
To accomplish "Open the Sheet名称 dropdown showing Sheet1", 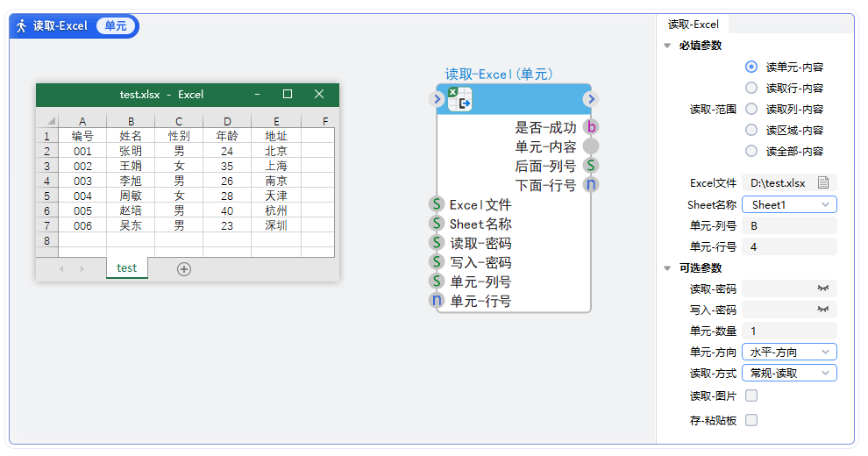I will pyautogui.click(x=788, y=204).
